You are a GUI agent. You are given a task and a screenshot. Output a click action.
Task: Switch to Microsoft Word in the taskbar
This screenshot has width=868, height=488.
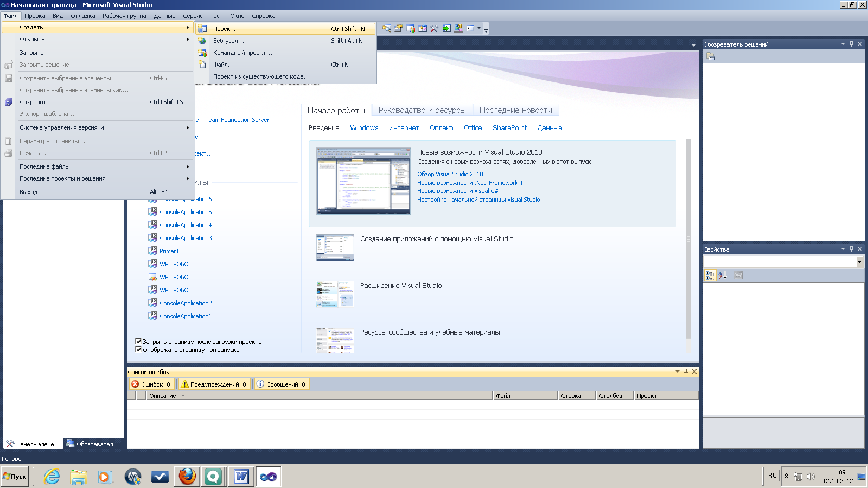(241, 477)
